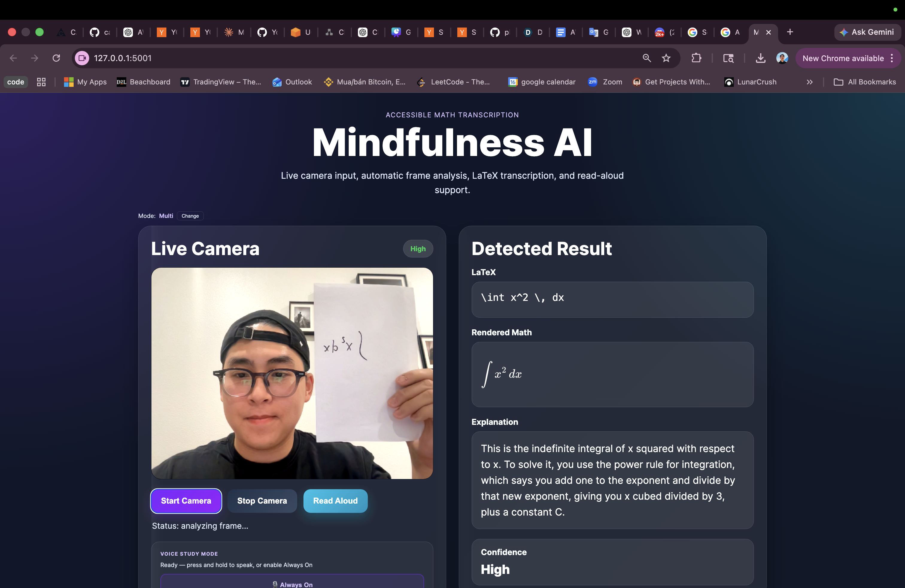Click the zoom magnifier icon in address bar
This screenshot has height=588, width=905.
tap(646, 58)
